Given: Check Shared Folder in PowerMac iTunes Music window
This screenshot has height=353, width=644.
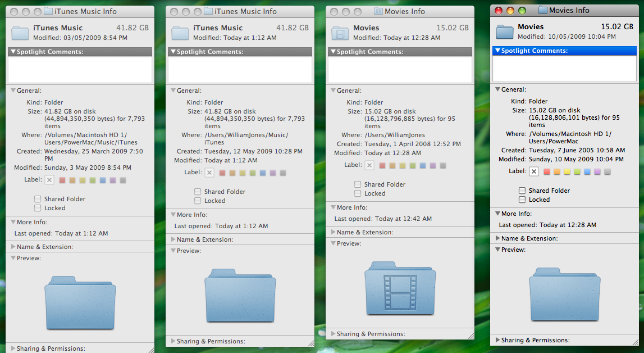Looking at the screenshot, I should click(38, 199).
